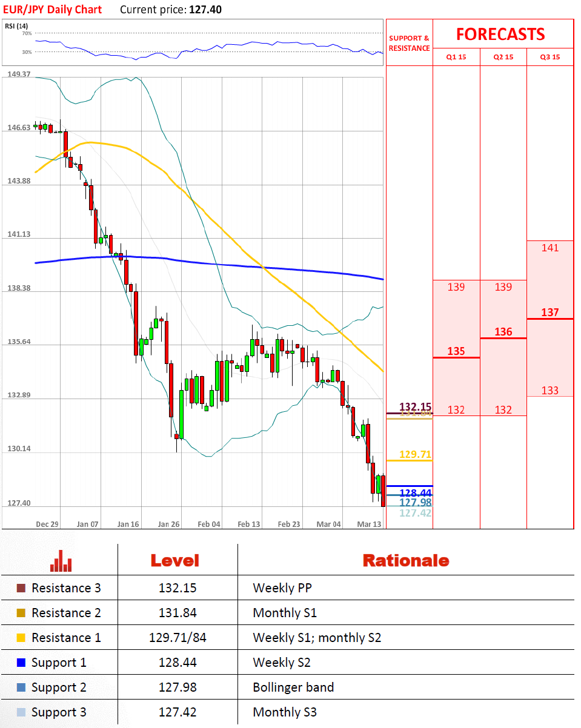This screenshot has width=581, height=728.
Task: Select the blue Support 1 swatch
Action: (x=21, y=663)
